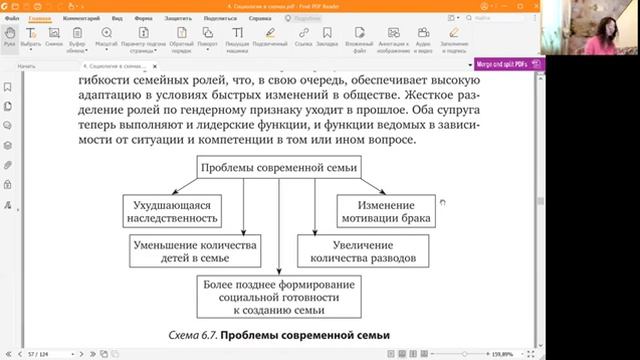Image resolution: width=640 pixels, height=360 pixels.
Task: Go to the previous page
Action: click(20, 354)
